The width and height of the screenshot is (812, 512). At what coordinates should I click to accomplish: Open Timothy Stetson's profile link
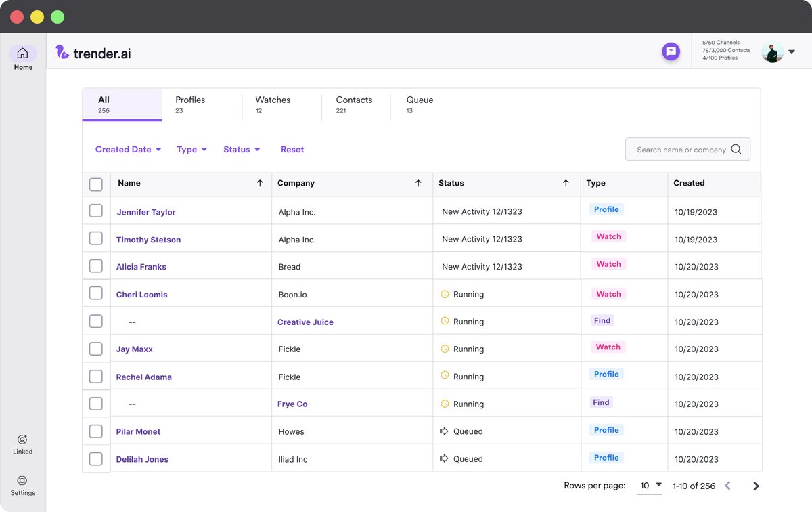coord(148,239)
